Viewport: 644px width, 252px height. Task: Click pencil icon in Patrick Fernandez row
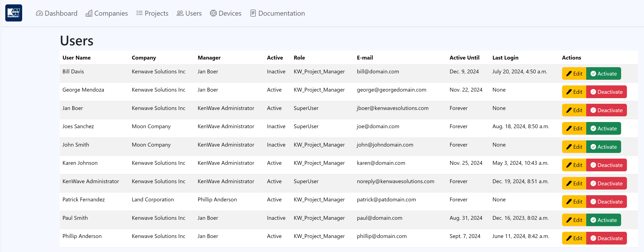click(x=569, y=202)
